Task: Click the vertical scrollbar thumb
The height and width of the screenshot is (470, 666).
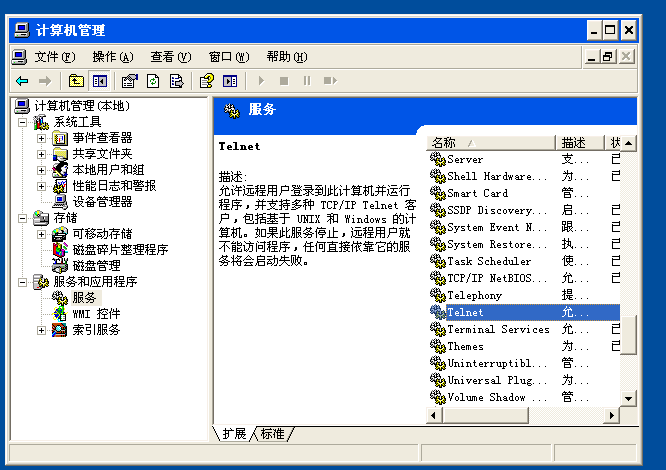Action: pos(629,335)
